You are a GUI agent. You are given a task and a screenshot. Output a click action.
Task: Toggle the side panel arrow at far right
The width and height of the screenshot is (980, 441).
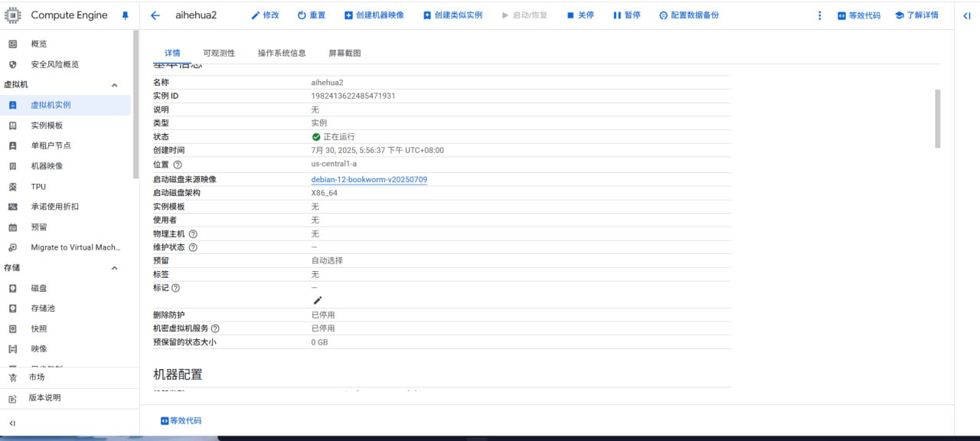coord(967,15)
